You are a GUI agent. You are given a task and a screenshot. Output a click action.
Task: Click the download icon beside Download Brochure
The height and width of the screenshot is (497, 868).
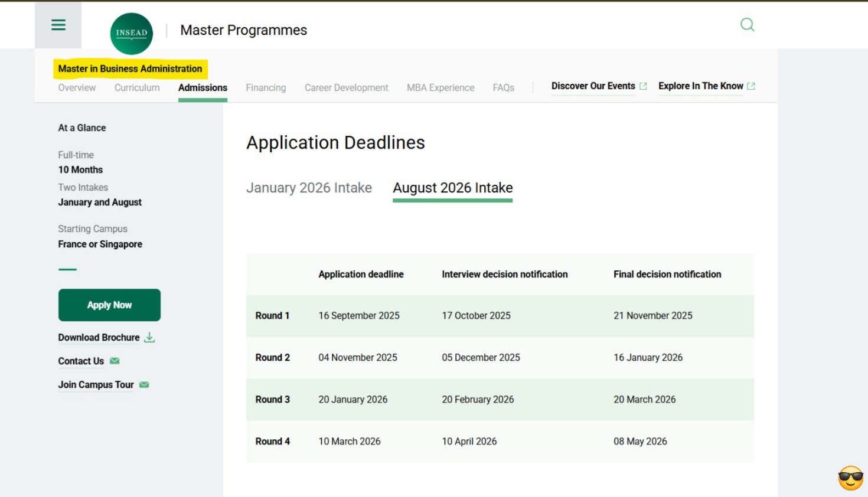150,338
